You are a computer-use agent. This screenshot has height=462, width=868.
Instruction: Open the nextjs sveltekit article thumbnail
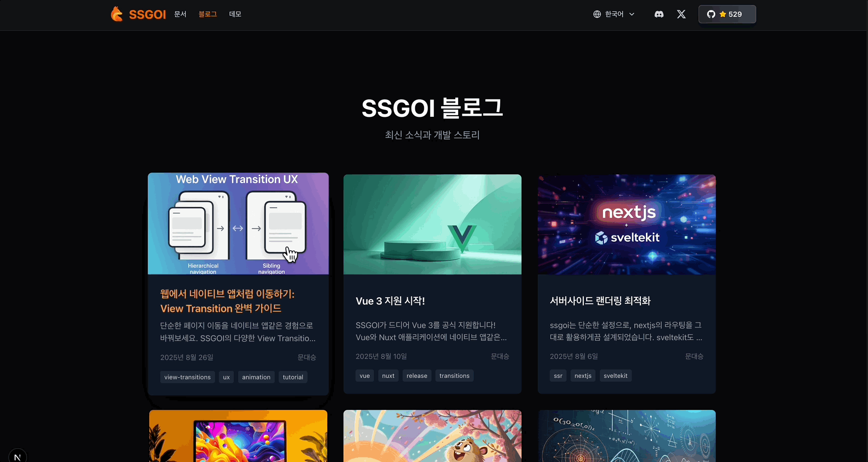coord(627,224)
